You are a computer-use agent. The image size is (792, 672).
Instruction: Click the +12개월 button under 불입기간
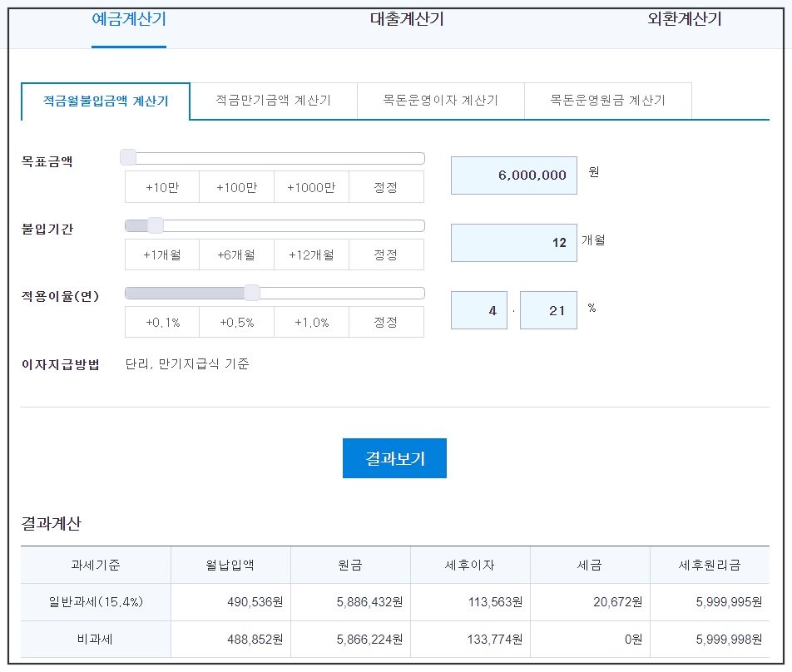point(311,254)
